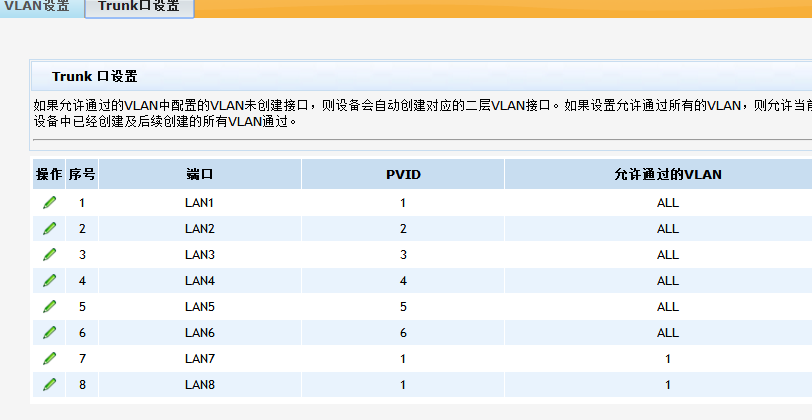This screenshot has width=812, height=420.
Task: Select the sequence number 8 cell
Action: 82,384
